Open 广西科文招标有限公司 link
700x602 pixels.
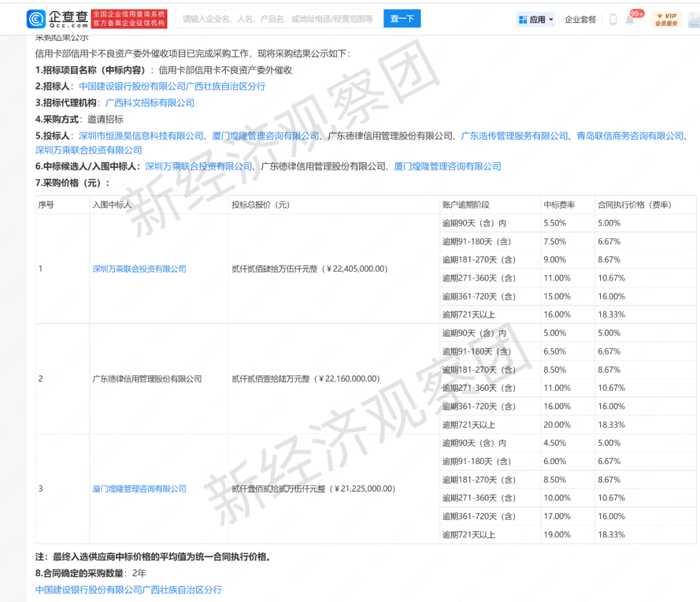150,102
